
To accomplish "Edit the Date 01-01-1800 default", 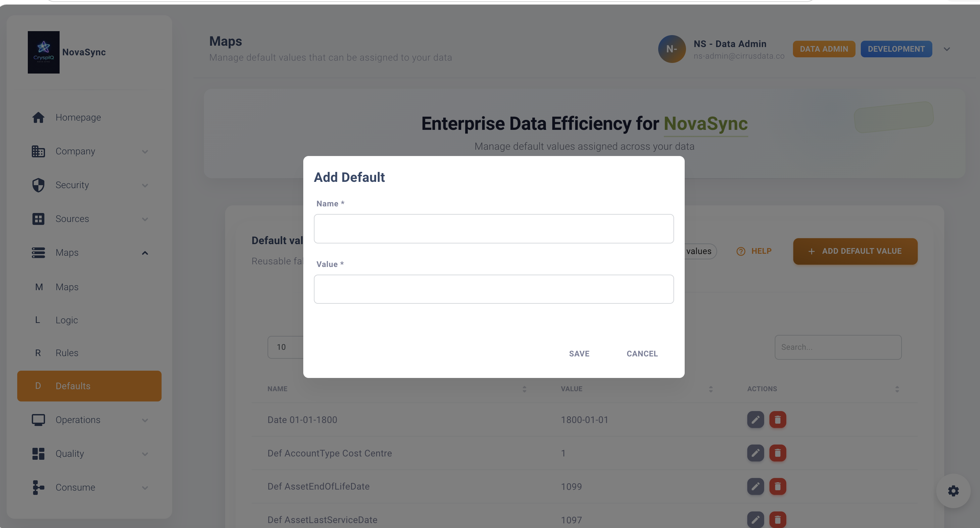I will (756, 420).
